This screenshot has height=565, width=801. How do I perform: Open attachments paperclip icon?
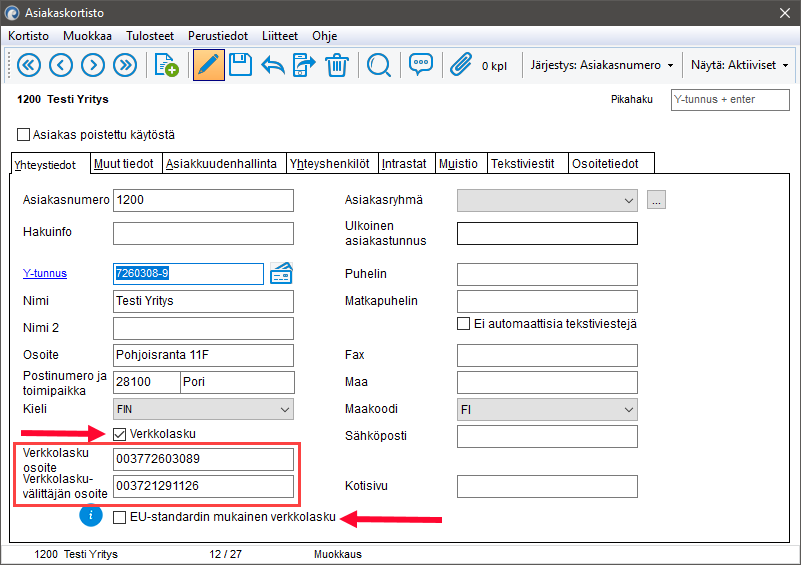(461, 65)
